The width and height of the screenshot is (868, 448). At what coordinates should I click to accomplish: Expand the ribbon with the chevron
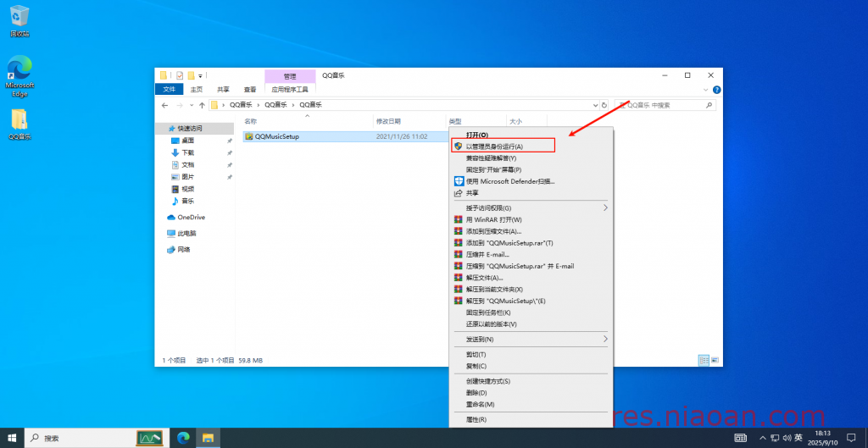coord(706,90)
